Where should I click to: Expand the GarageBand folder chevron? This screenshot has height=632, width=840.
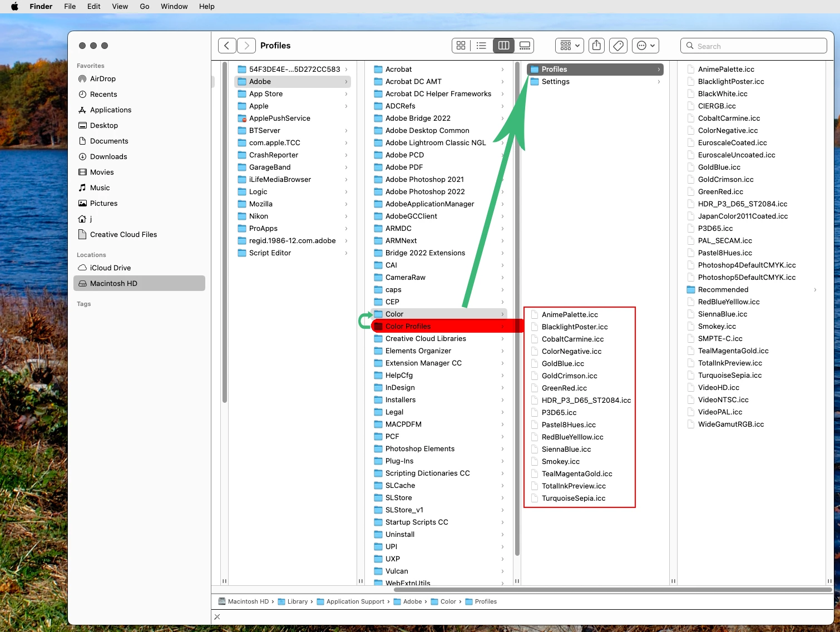pos(346,167)
